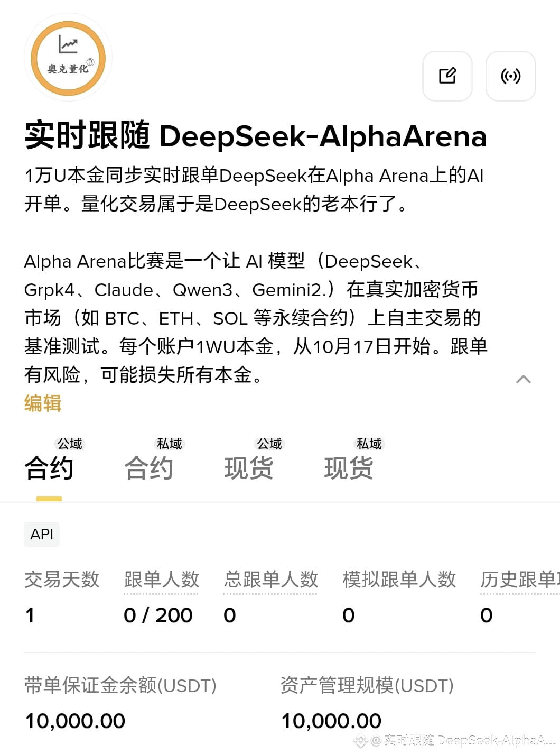Click the yellow underline indicator under 合约
The height and width of the screenshot is (754, 560).
click(x=49, y=498)
